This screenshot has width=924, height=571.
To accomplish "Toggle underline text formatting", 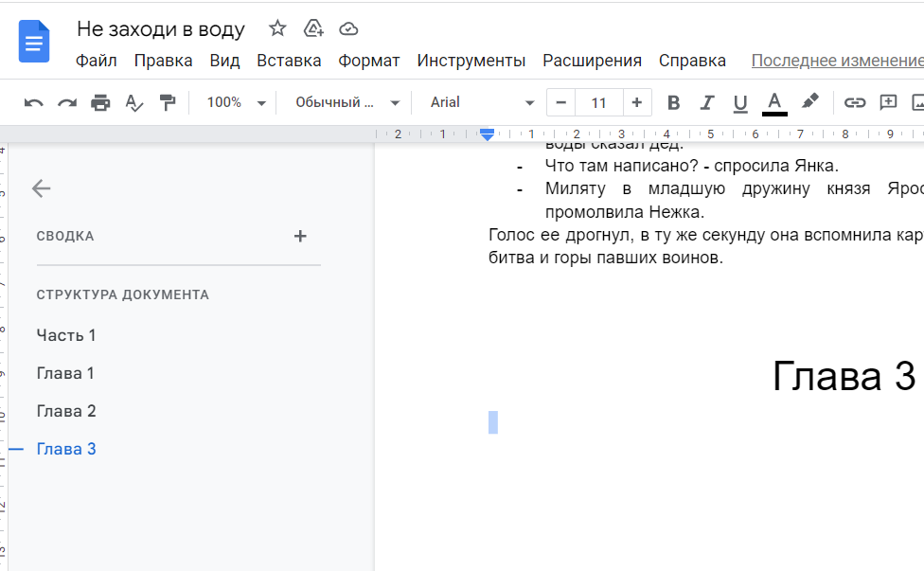I will (x=740, y=102).
